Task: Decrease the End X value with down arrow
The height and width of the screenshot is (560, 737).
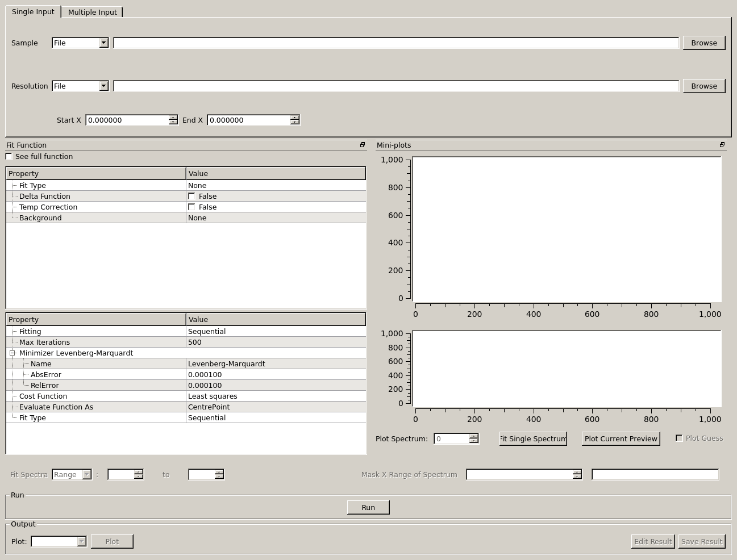Action: 294,122
